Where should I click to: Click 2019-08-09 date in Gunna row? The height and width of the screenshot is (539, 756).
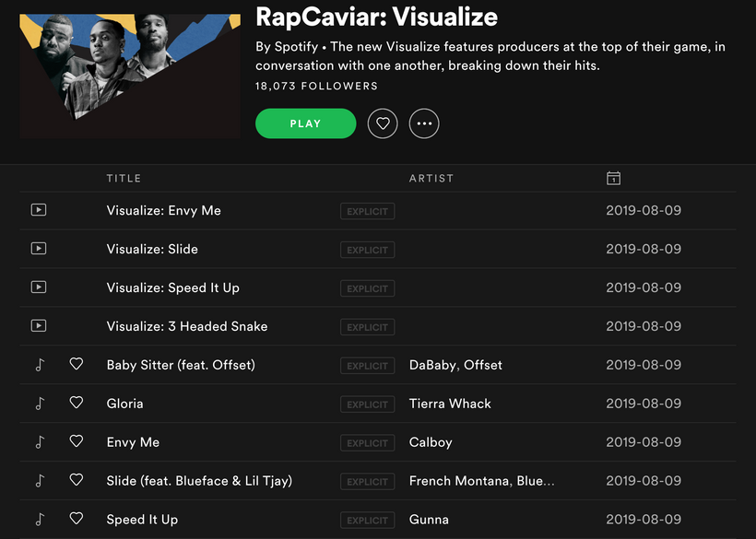(x=644, y=520)
